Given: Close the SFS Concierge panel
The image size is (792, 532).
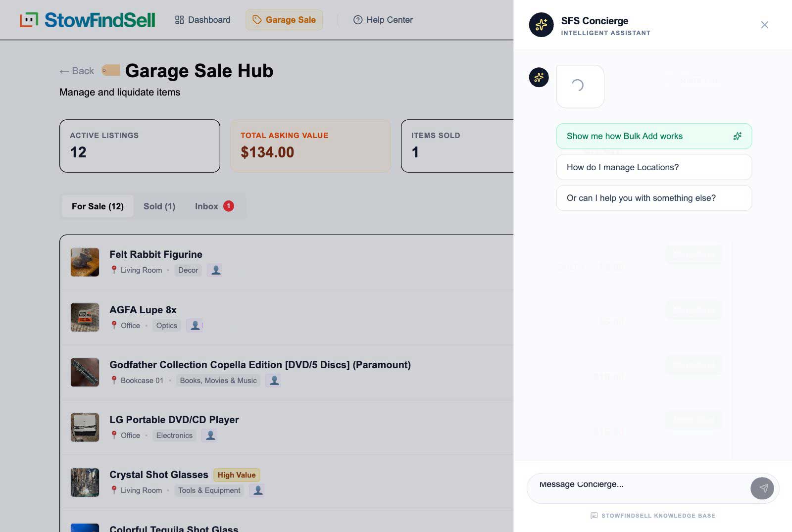Looking at the screenshot, I should coord(764,25).
